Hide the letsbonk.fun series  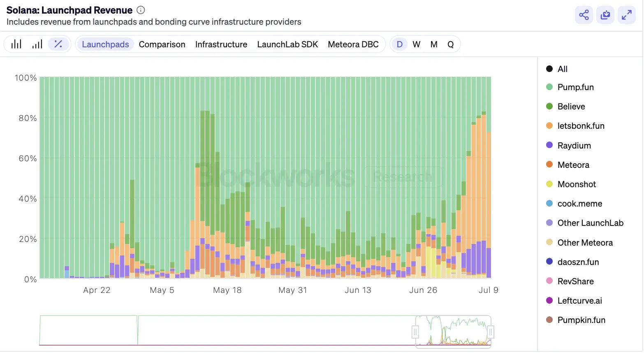point(580,126)
